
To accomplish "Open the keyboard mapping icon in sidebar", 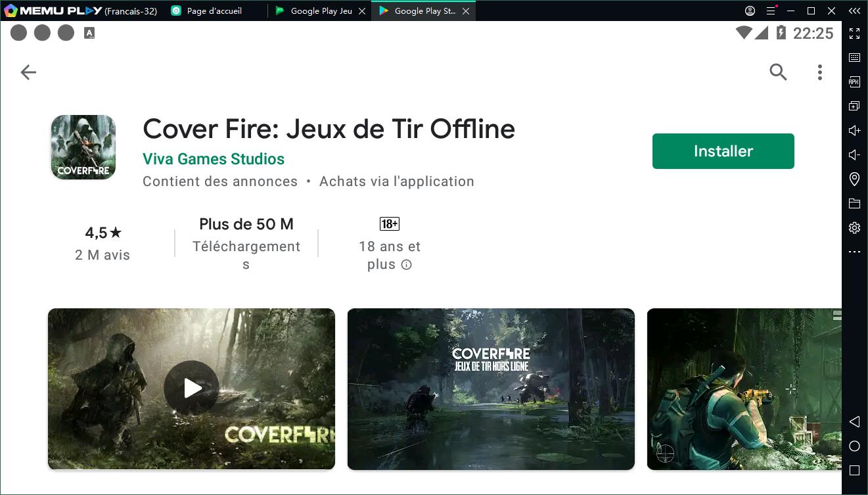I will pos(854,58).
